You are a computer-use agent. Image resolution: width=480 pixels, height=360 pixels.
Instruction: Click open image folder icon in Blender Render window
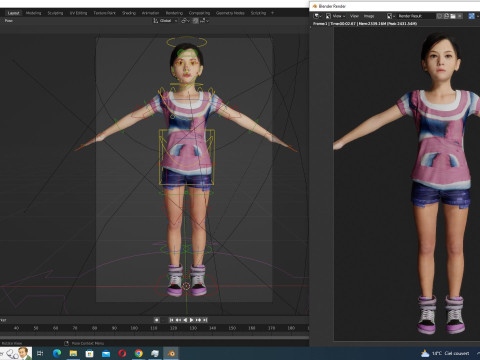pos(453,16)
